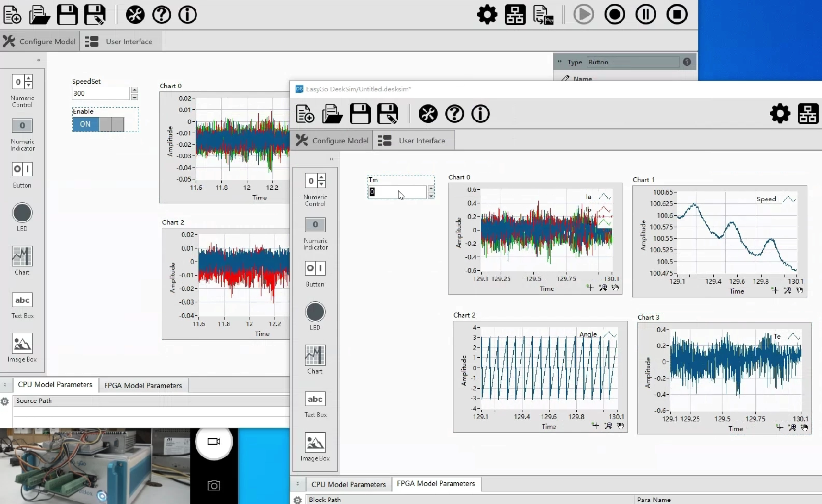Increment the SpeedSet value using up arrow
This screenshot has width=822, height=504.
[134, 90]
